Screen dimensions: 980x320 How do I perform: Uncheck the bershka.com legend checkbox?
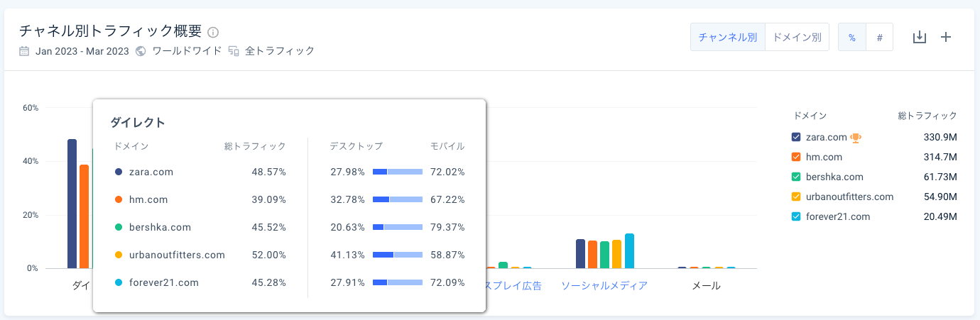coord(796,177)
